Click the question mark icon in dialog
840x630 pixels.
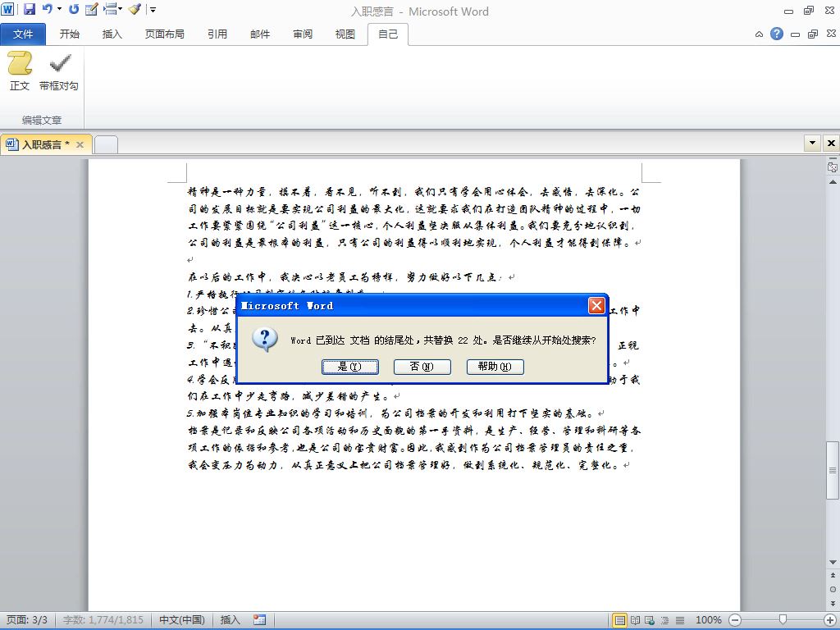tap(265, 340)
